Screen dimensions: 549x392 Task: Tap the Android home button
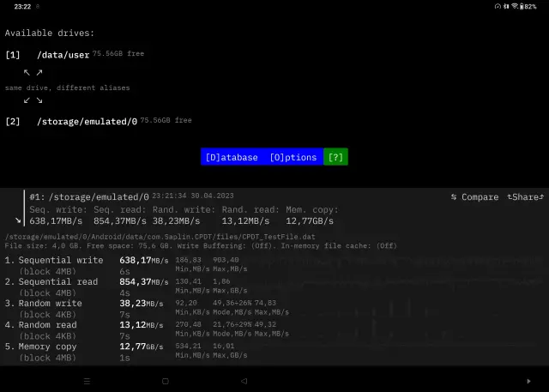tap(166, 380)
